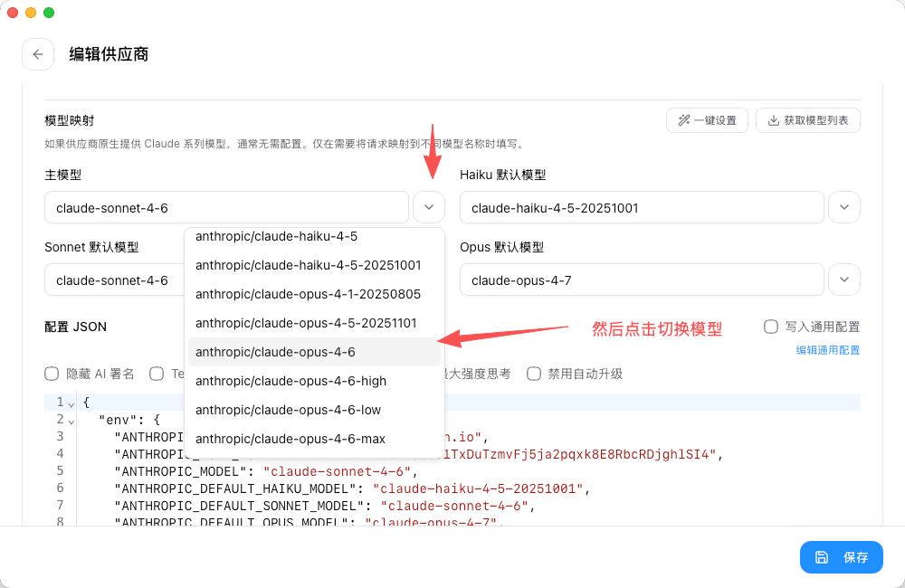Viewport: 905px width, 588px height.
Task: Toggle the hide AI signature checkbox
Action: coord(52,374)
